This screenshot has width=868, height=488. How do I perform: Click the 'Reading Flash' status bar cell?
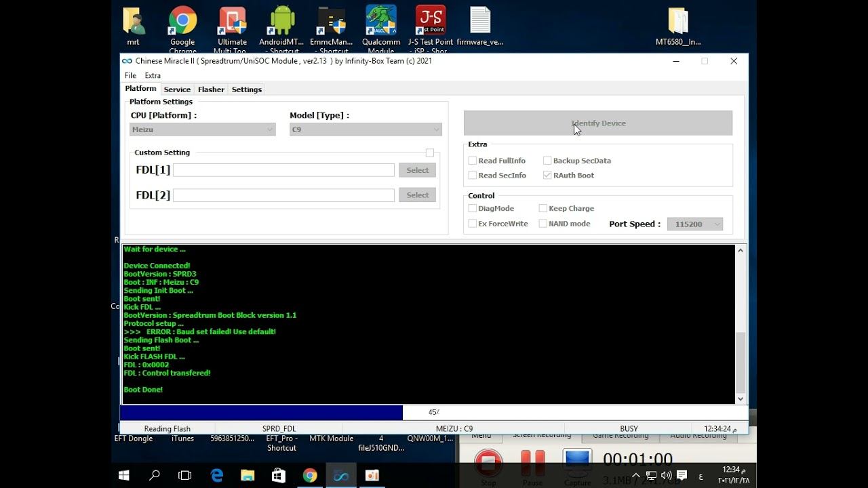[167, 428]
